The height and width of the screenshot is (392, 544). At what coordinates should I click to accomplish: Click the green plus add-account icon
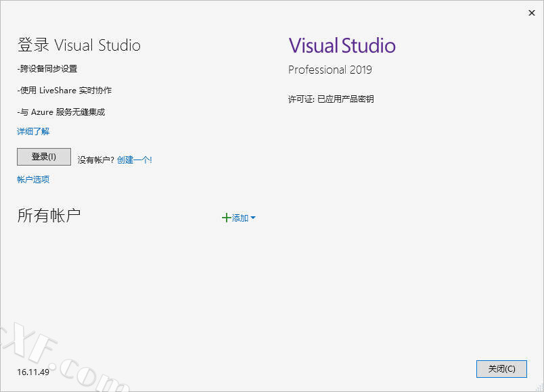[226, 218]
